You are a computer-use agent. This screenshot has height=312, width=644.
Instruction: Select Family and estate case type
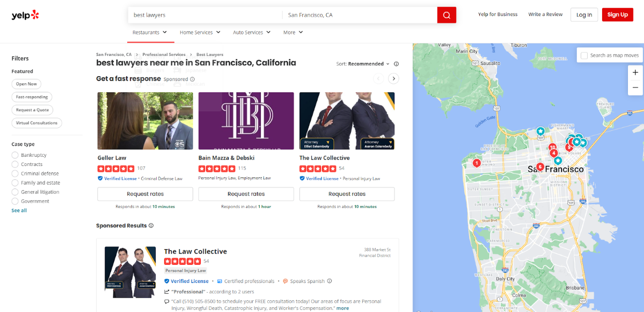click(15, 183)
